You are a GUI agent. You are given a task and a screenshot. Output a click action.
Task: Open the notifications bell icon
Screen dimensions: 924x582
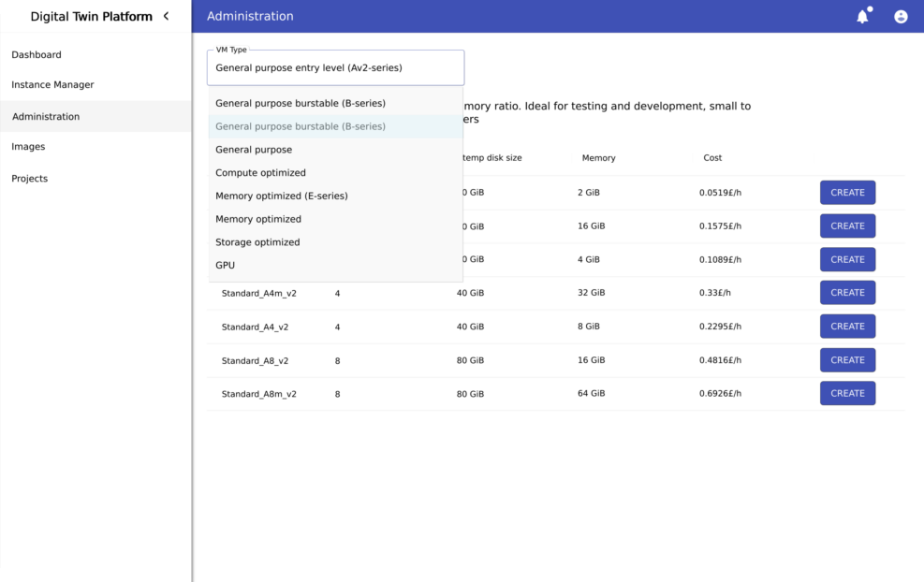coord(862,17)
